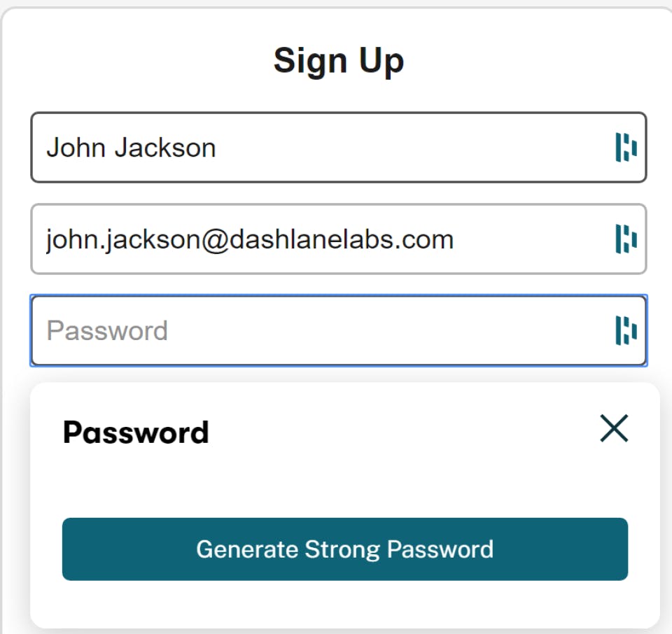This screenshot has height=634, width=672.
Task: Open Dashlane autofill in the email field
Action: 626,239
